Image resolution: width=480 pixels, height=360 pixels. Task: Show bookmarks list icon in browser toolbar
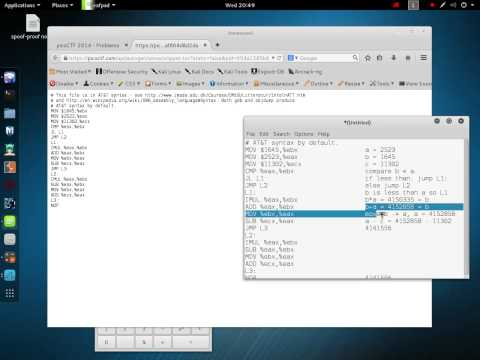[x=380, y=58]
